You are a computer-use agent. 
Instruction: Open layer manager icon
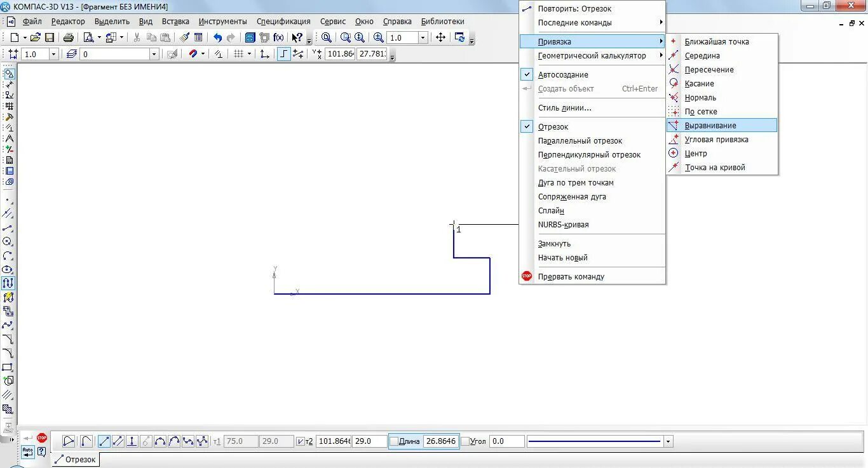click(72, 54)
